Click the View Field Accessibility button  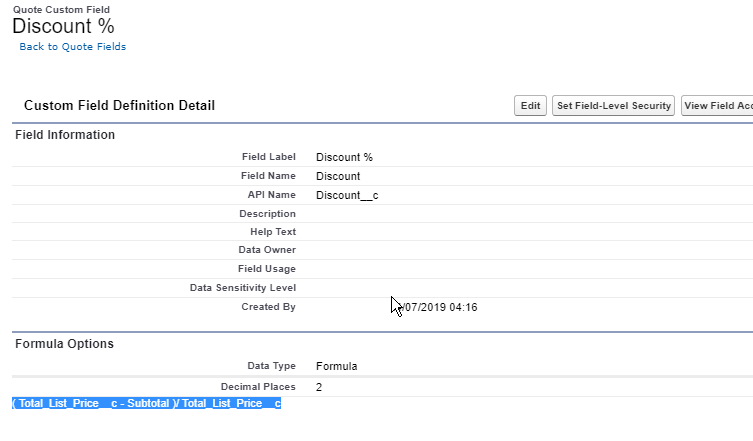coord(717,106)
